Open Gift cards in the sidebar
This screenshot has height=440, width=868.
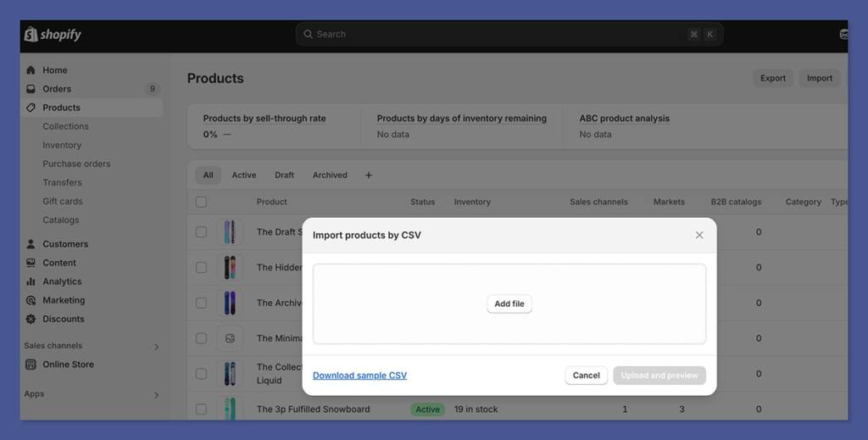(x=63, y=202)
